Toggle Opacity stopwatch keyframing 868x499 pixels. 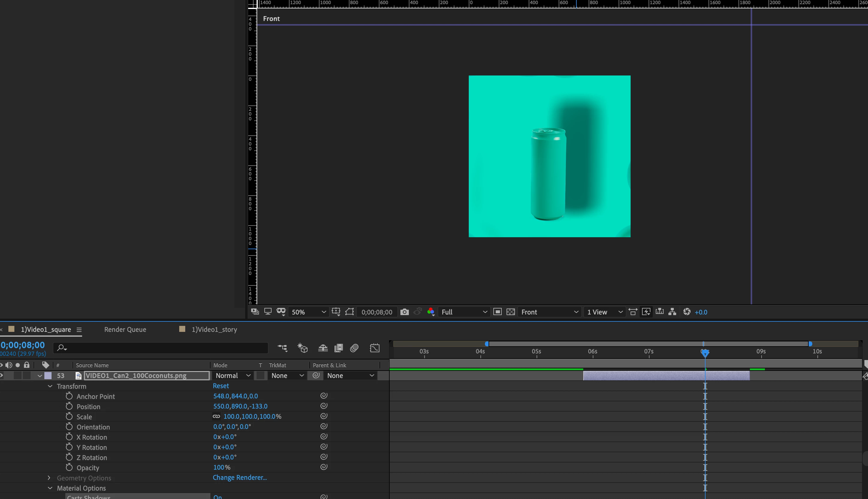pos(69,468)
